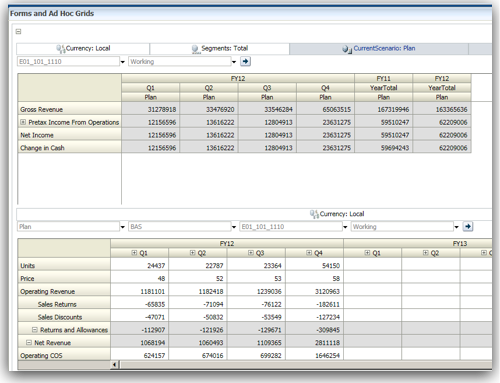This screenshot has height=383, width=500.
Task: Click Go arrow in the lower form
Action: (x=468, y=227)
